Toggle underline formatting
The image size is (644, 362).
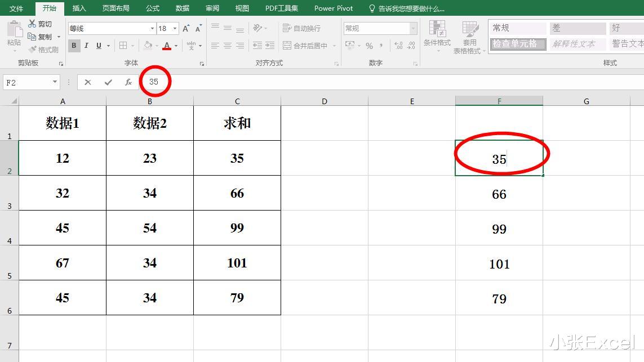point(97,46)
